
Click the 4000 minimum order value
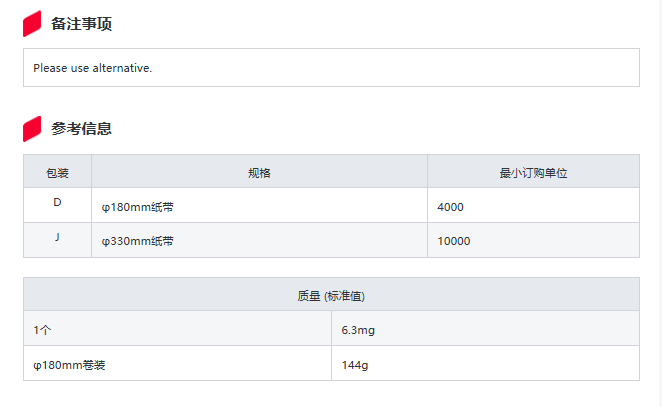tap(451, 207)
